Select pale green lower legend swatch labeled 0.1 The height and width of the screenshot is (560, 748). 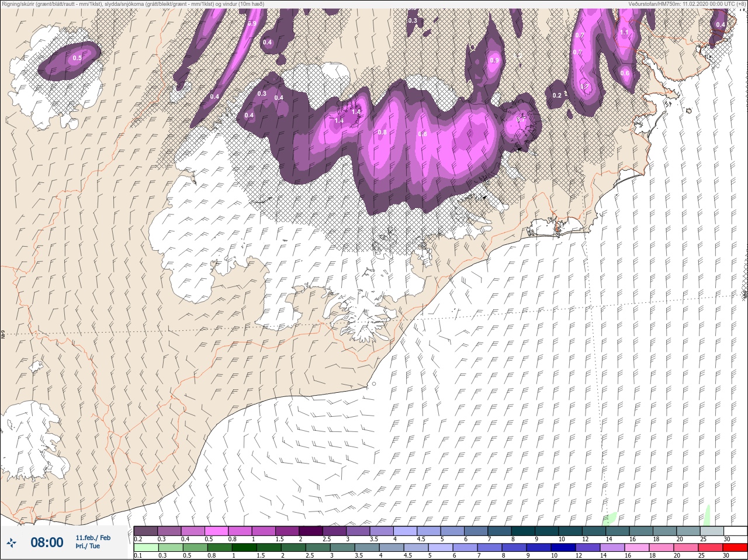coord(146,548)
